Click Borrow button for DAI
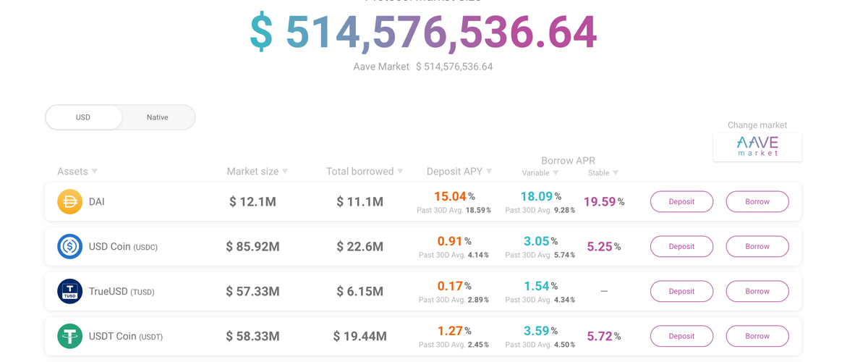This screenshot has width=868, height=362. point(757,201)
